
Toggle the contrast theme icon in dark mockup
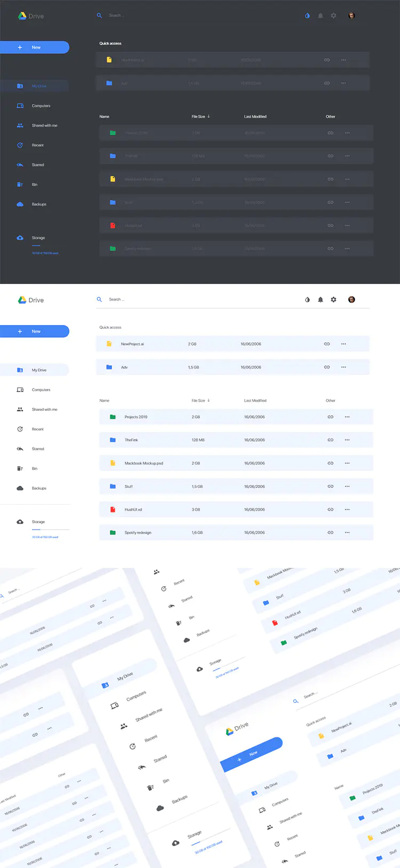point(307,15)
